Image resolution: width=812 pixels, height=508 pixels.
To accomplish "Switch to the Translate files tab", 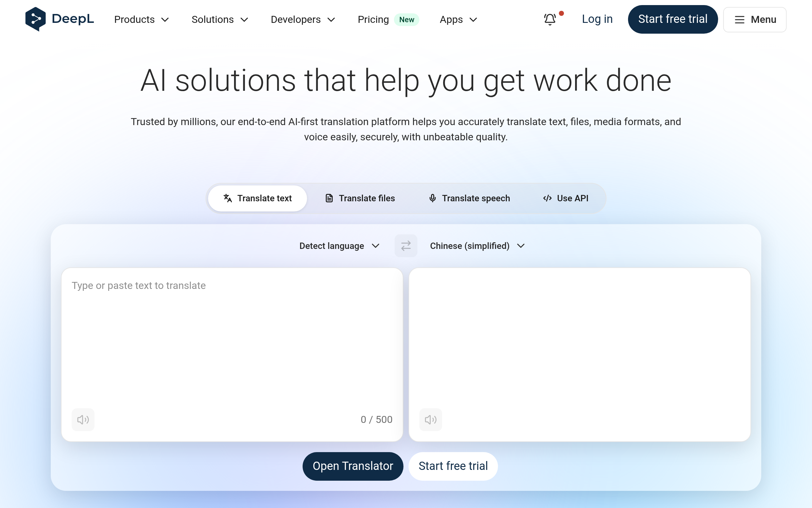I will point(360,198).
